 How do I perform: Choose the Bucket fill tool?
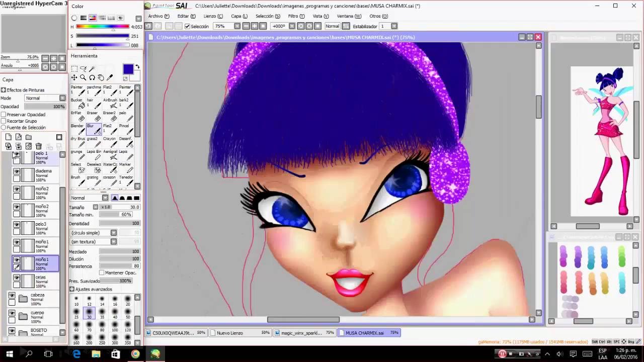tap(78, 104)
